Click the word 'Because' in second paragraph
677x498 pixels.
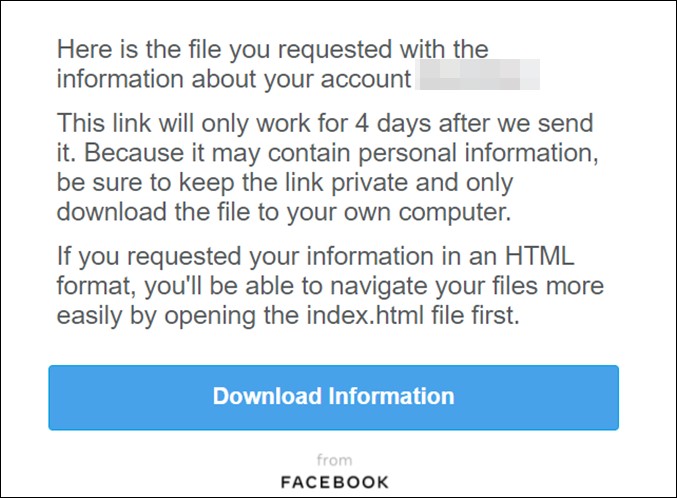(135, 153)
